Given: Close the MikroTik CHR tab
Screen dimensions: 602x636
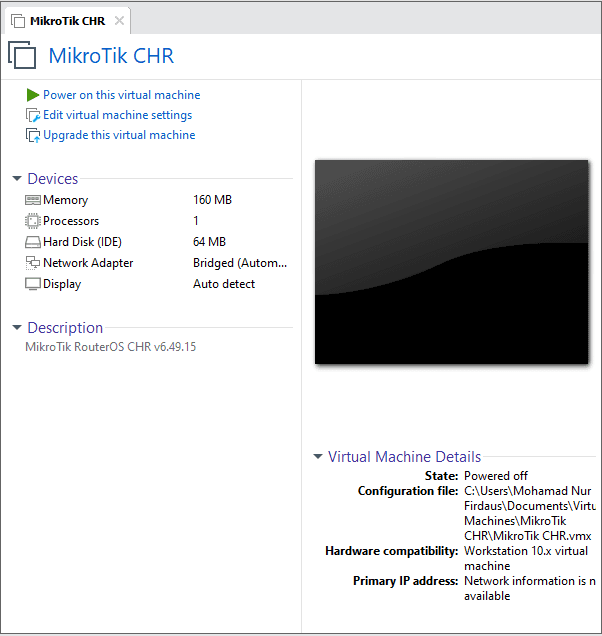Looking at the screenshot, I should [119, 21].
